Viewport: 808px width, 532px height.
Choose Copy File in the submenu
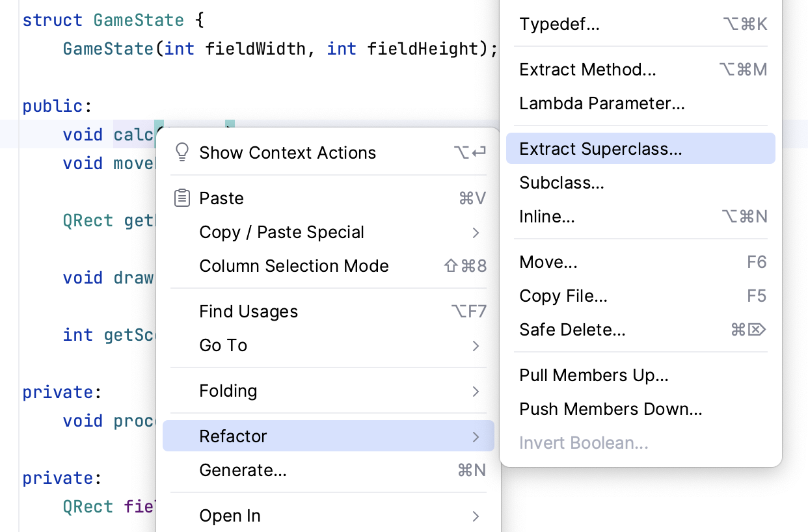point(563,296)
